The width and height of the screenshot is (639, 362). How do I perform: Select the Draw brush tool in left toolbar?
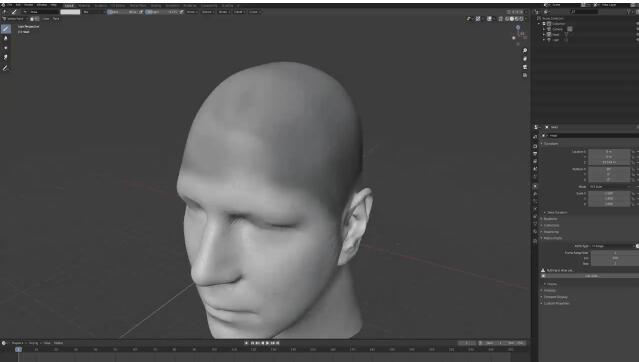pos(6,29)
